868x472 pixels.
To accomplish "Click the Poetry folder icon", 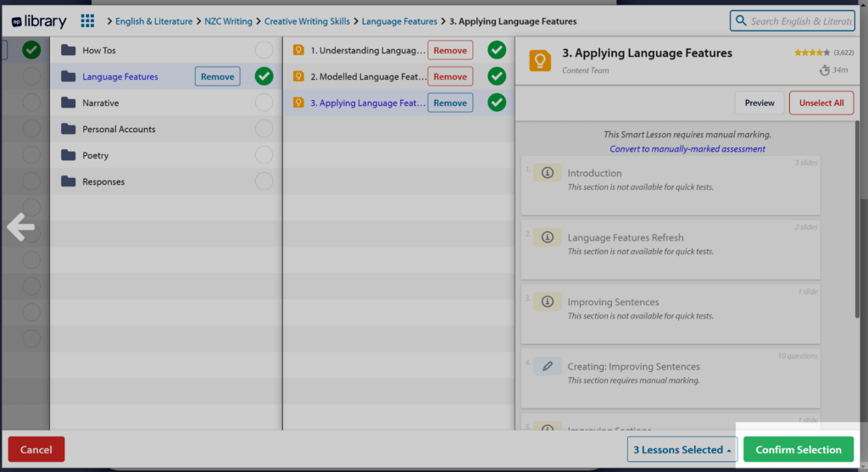I will [x=68, y=155].
